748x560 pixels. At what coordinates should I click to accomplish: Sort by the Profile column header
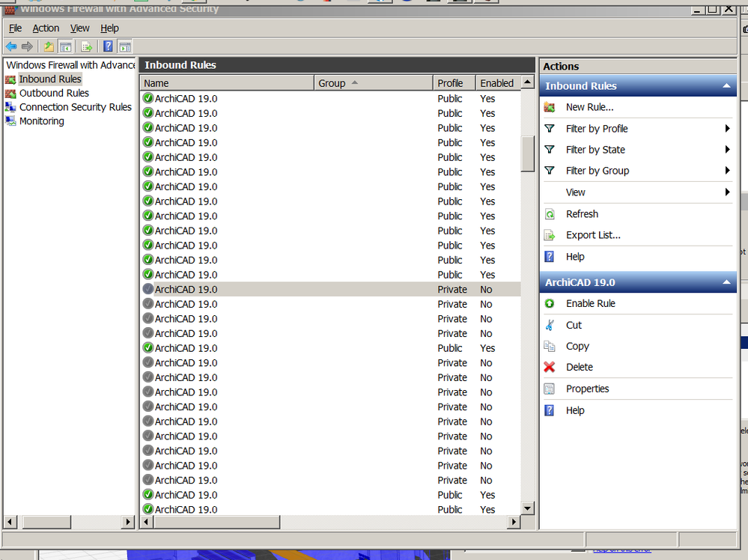click(x=454, y=83)
